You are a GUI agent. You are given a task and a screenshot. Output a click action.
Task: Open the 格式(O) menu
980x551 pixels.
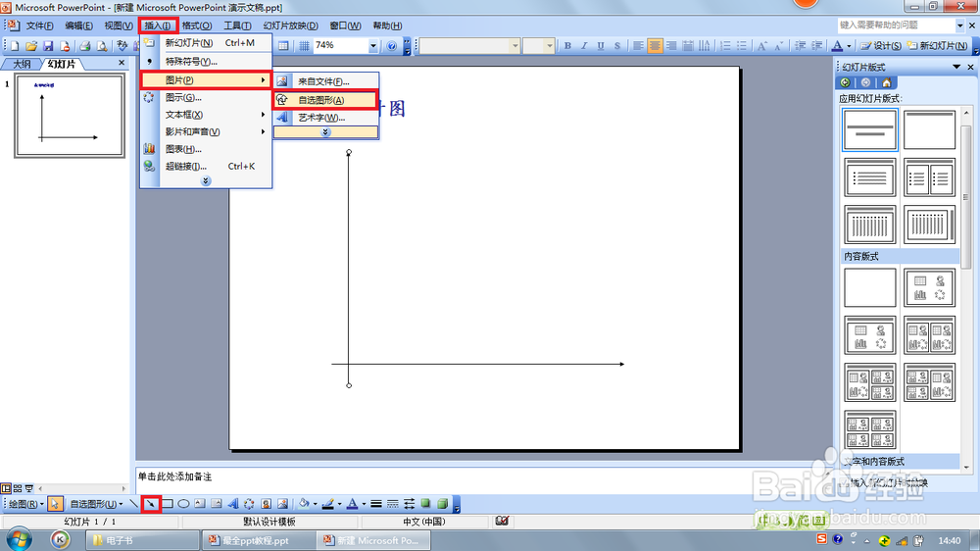[x=197, y=25]
